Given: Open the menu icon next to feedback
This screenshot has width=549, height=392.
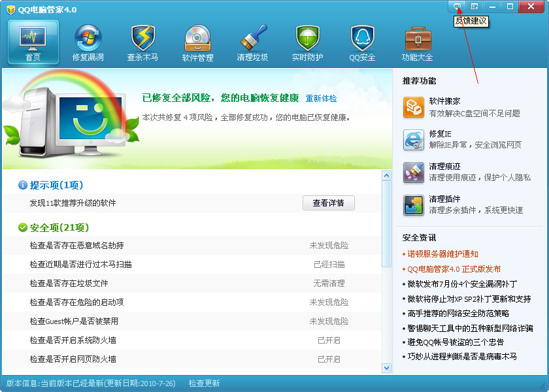Looking at the screenshot, I should pyautogui.click(x=474, y=6).
